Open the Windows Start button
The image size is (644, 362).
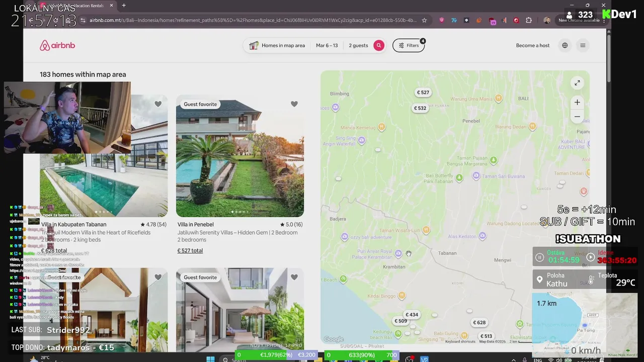pos(210,359)
